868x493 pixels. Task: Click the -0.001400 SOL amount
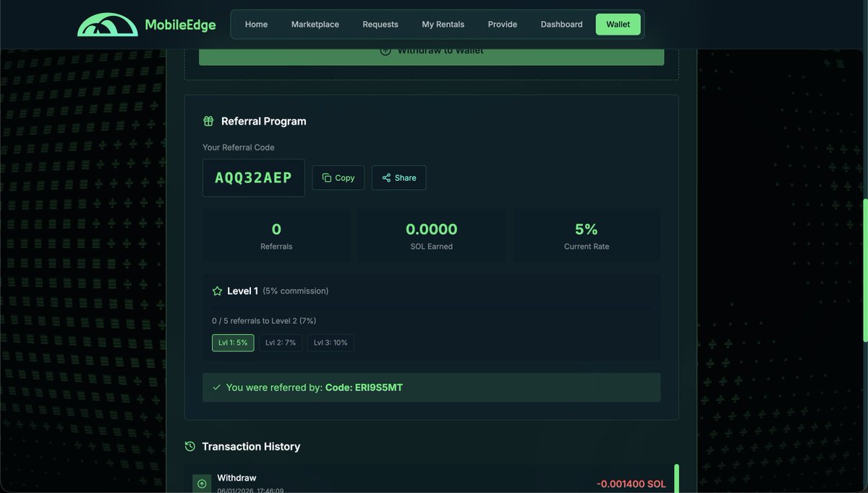pyautogui.click(x=631, y=484)
